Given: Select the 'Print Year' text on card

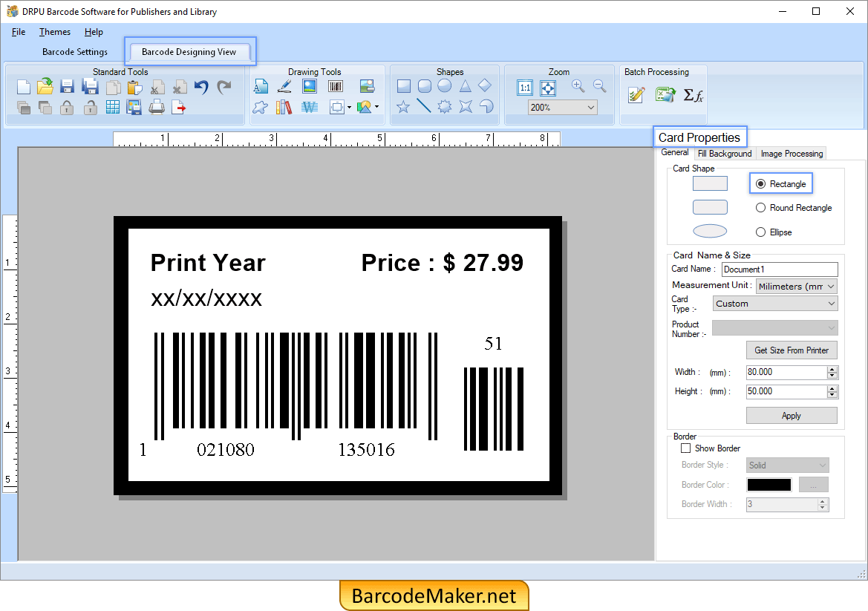Looking at the screenshot, I should pyautogui.click(x=208, y=263).
